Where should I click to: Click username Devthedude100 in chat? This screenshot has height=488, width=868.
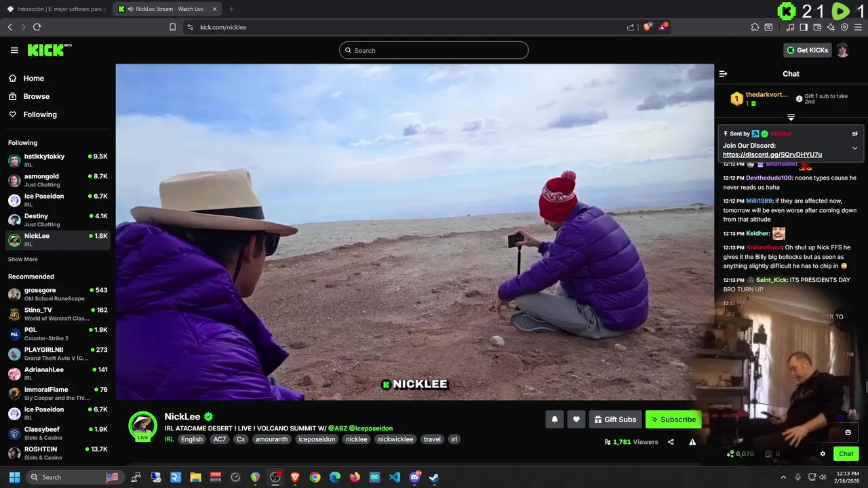(769, 178)
